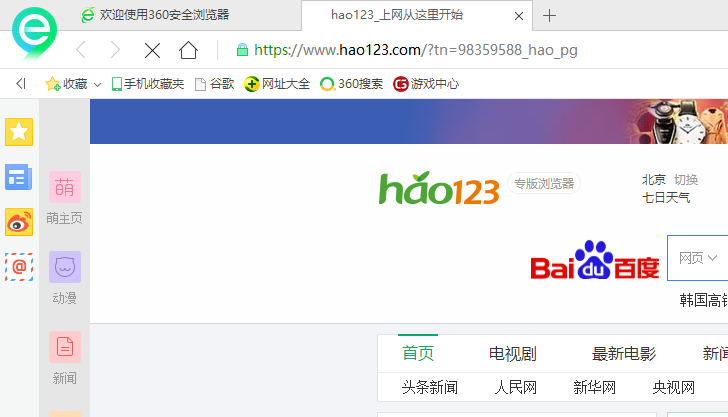Open the 游戏中心 bookmark
The width and height of the screenshot is (728, 417).
pyautogui.click(x=426, y=84)
